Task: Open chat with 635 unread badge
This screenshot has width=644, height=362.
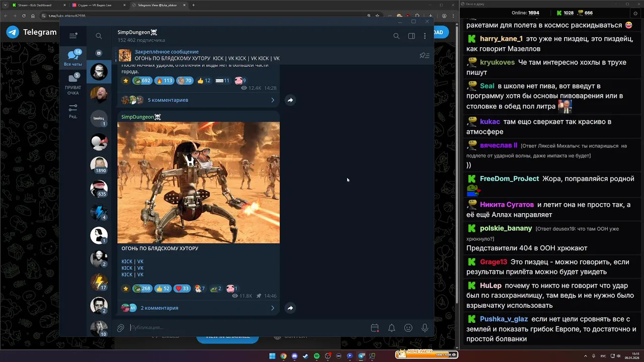Action: 99,188
